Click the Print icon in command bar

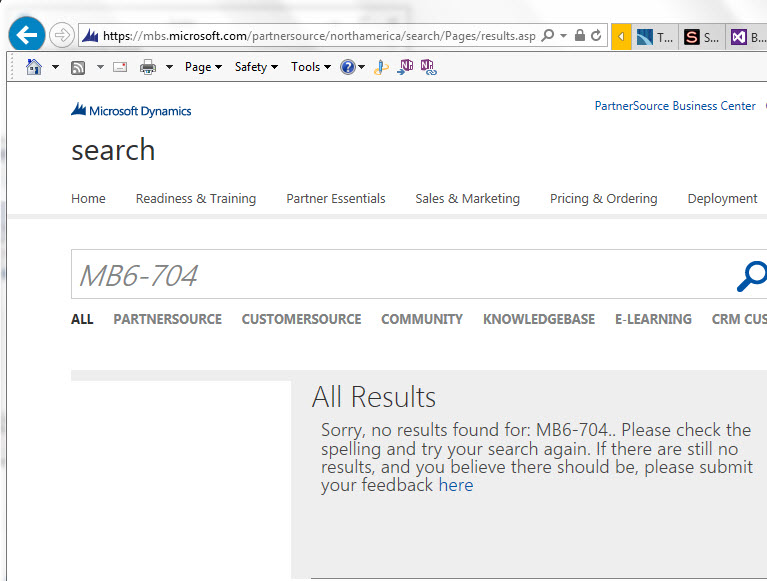(148, 67)
